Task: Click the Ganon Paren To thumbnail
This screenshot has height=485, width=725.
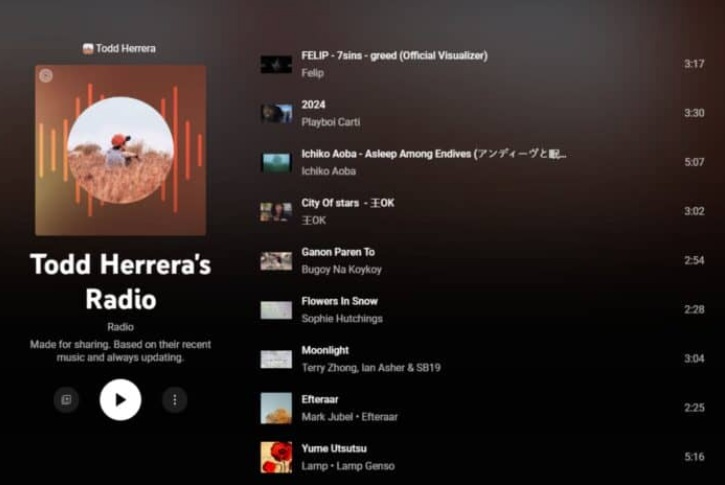Action: (276, 260)
